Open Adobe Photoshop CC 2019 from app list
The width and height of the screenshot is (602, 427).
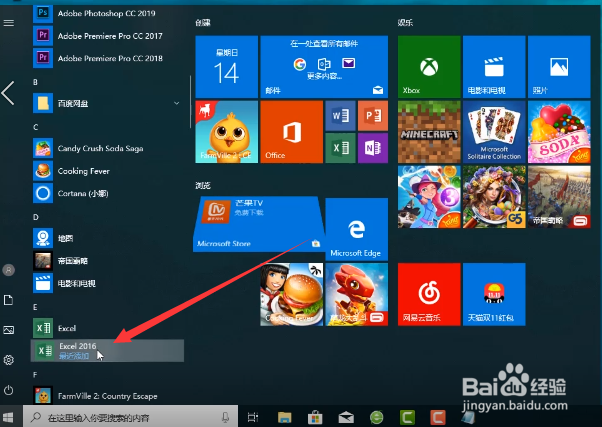click(x=108, y=13)
